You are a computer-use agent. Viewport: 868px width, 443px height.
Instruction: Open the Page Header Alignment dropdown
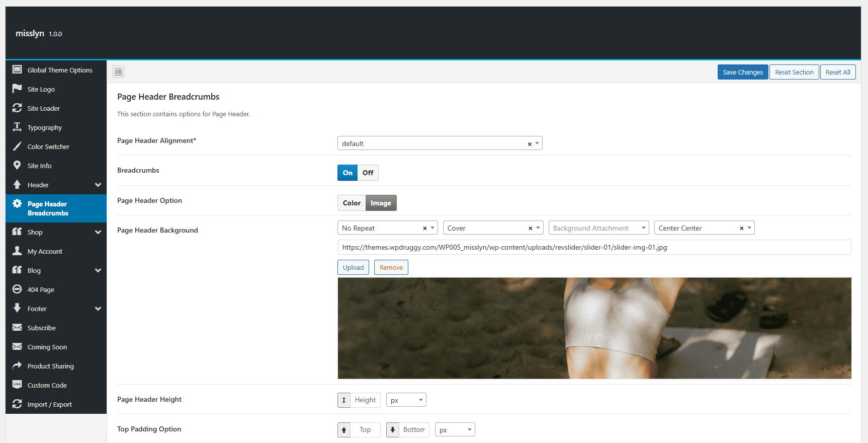click(440, 143)
